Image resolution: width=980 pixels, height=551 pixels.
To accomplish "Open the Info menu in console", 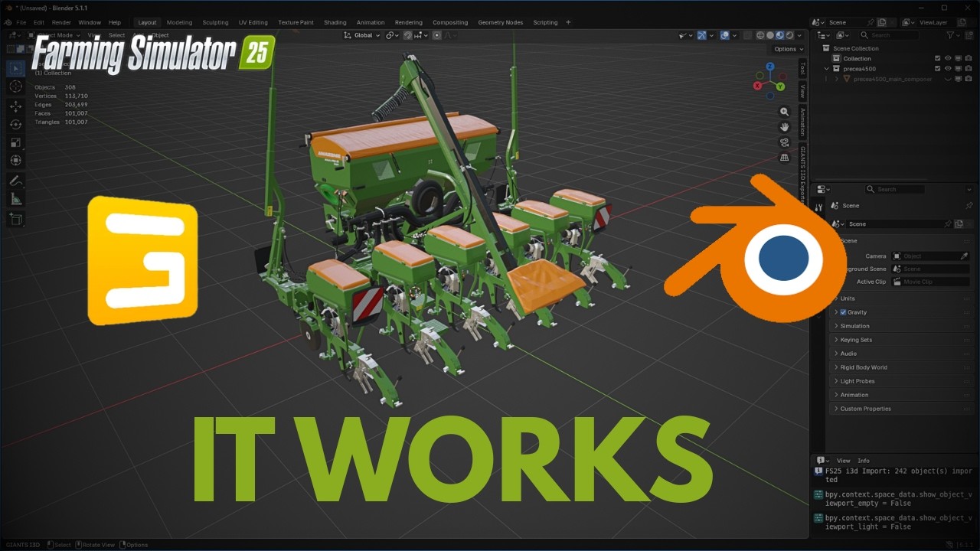I will pyautogui.click(x=864, y=461).
